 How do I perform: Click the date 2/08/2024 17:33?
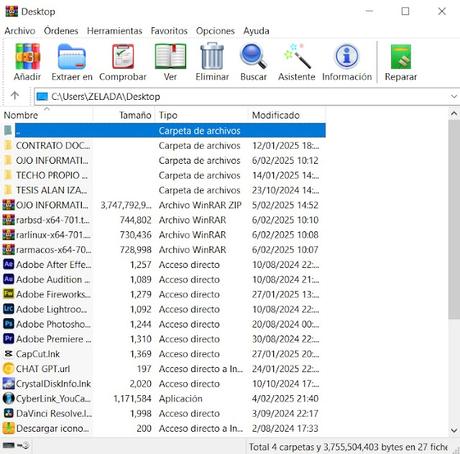(x=285, y=428)
